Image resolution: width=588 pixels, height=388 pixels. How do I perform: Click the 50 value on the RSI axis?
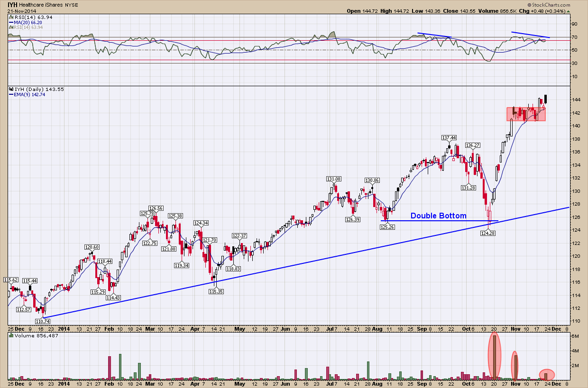pyautogui.click(x=574, y=50)
